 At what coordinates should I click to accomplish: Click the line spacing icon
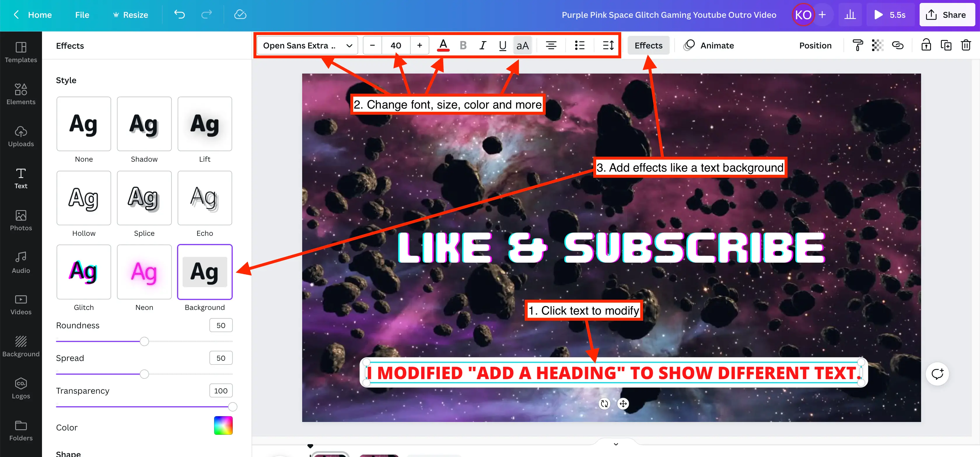coord(608,45)
